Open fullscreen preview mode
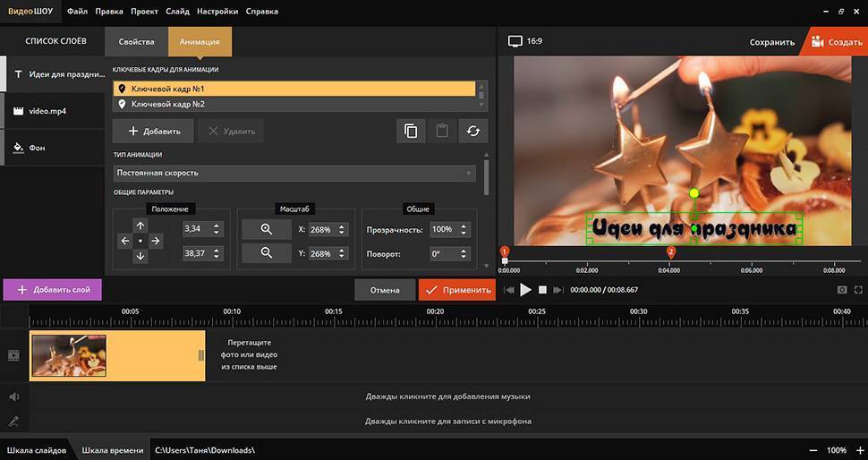Viewport: 868px width, 460px height. [x=859, y=290]
